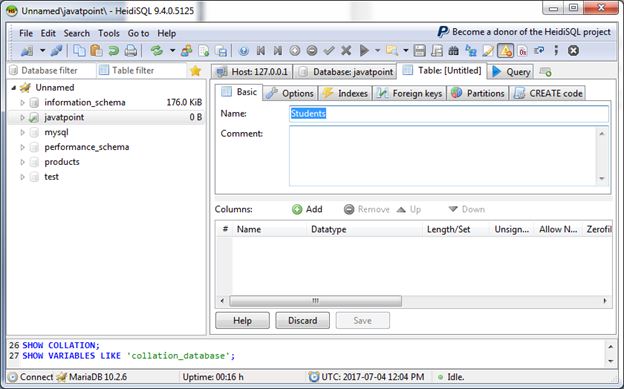The width and height of the screenshot is (624, 389).
Task: Open the Refresh icon's dropdown arrow
Action: pos(172,51)
